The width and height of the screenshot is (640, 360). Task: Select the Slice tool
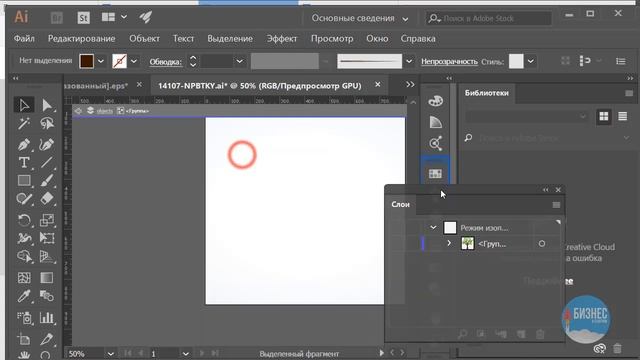47,339
